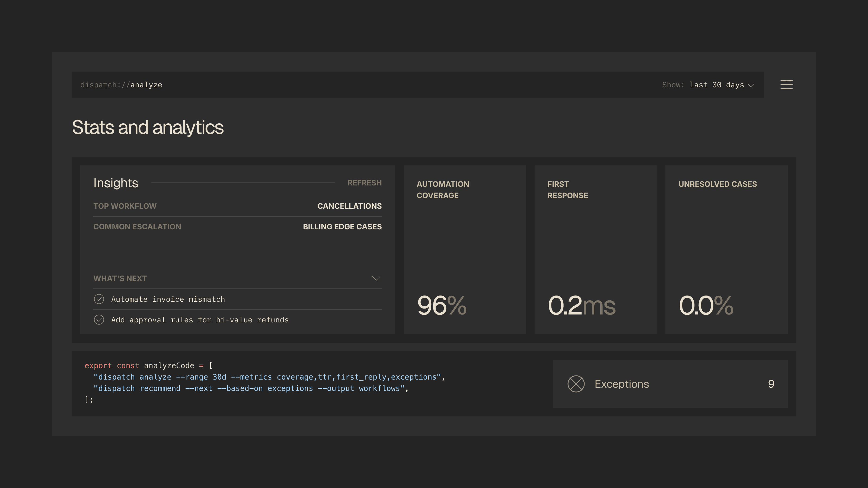
Task: Open the Unresolved Cases card
Action: point(726,249)
